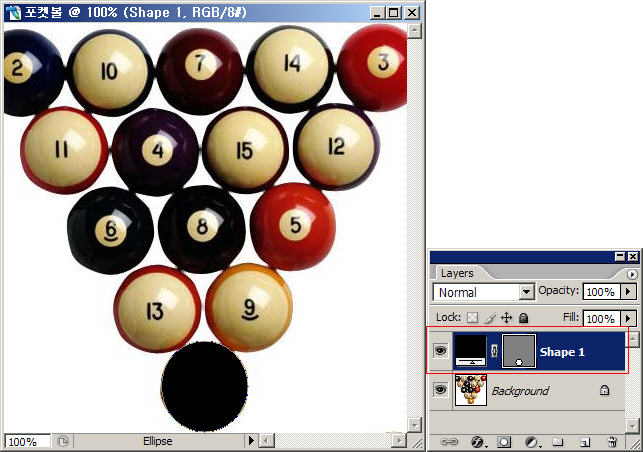Viewport: 643px width, 452px height.
Task: Click the 8 ball in the image
Action: [202, 229]
